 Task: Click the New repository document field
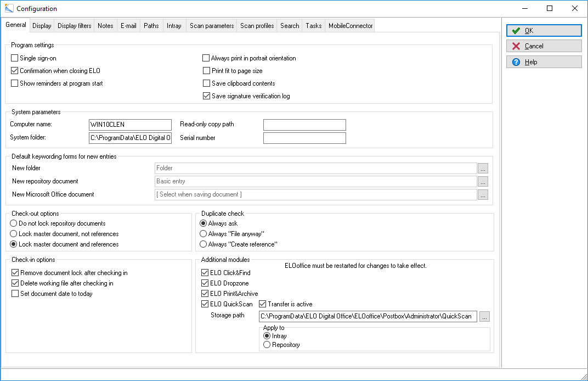pos(316,181)
